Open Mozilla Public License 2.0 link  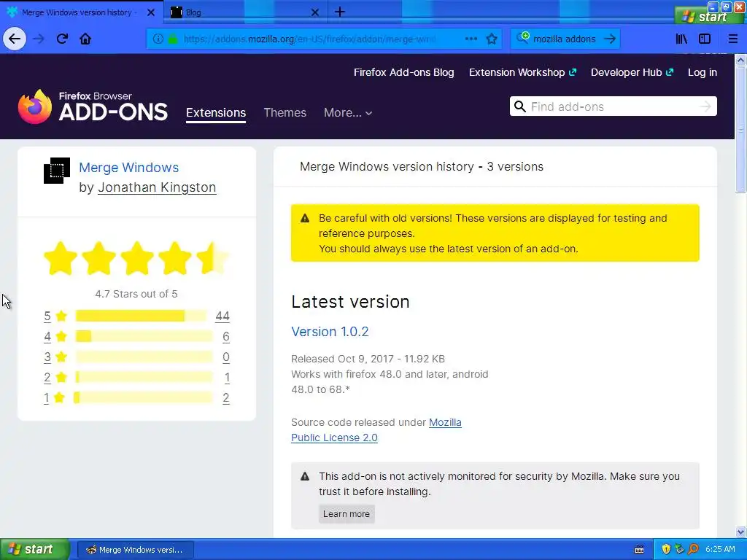[376, 430]
